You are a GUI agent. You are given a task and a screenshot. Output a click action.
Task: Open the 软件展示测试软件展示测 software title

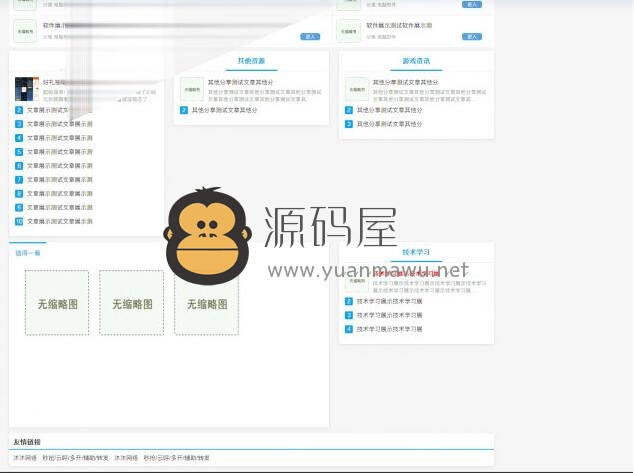pyautogui.click(x=399, y=25)
